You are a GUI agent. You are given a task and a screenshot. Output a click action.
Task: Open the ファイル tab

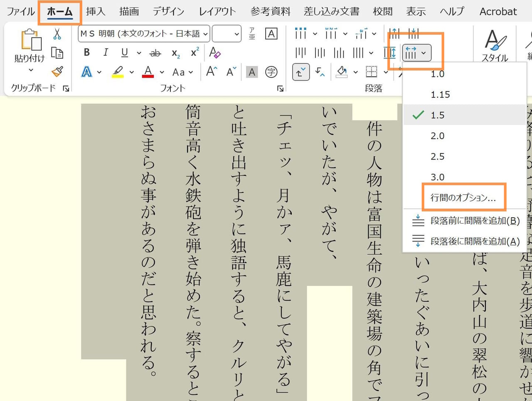pyautogui.click(x=21, y=11)
